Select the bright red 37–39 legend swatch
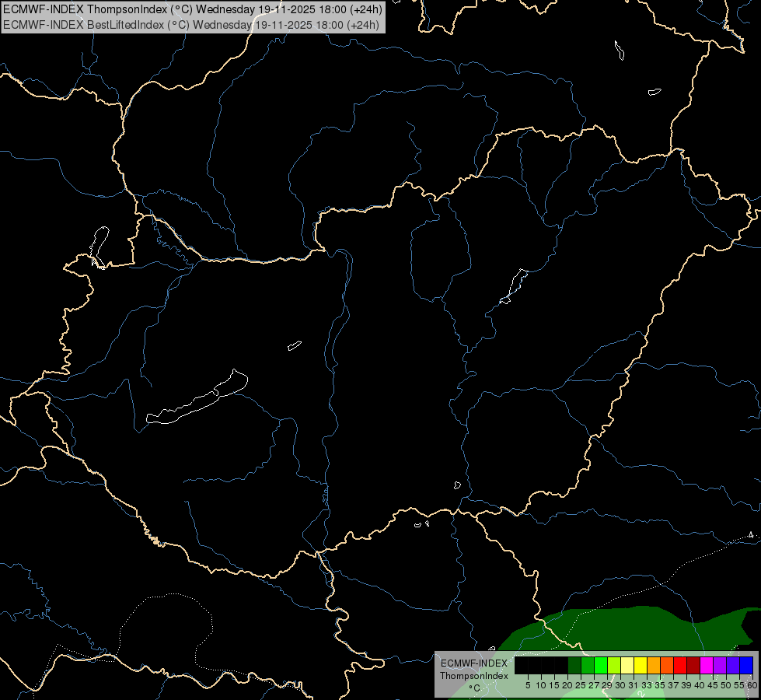761x700 pixels. coord(680,665)
